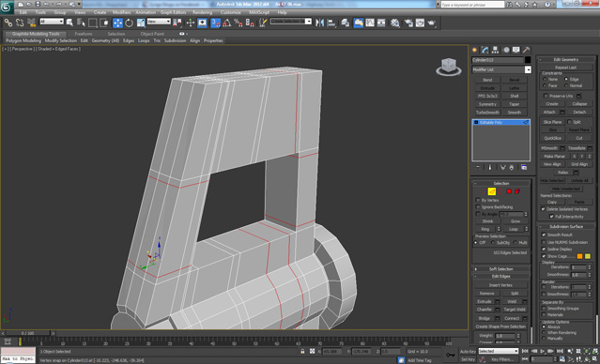Toggle the Ignore Backfacing checkbox
The image size is (600, 364).
(478, 206)
